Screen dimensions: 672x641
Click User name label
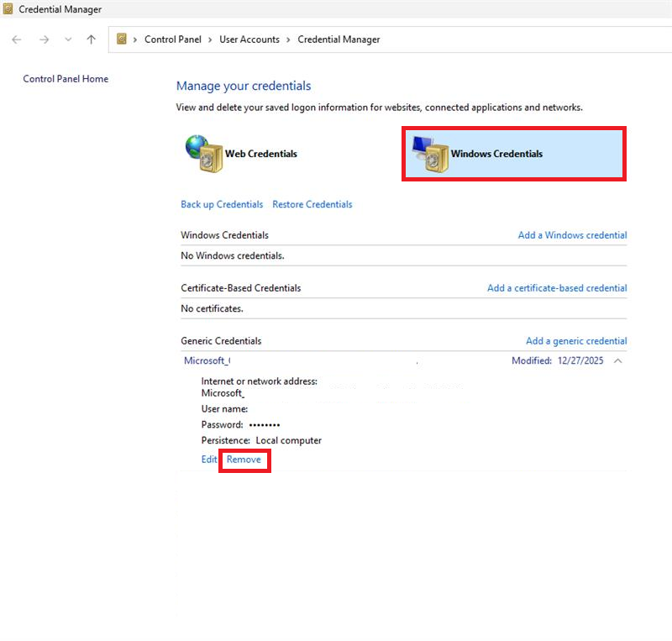224,409
